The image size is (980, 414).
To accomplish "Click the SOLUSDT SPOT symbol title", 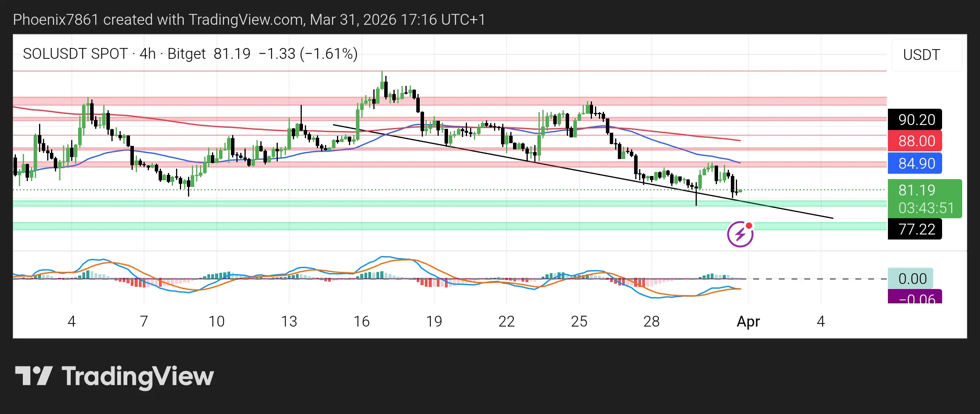I will click(x=75, y=54).
